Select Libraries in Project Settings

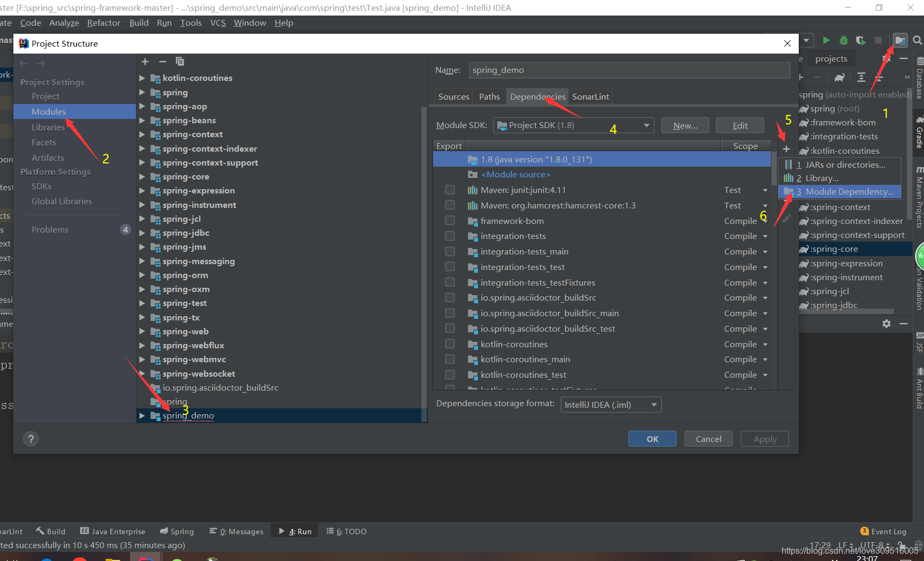tap(48, 127)
